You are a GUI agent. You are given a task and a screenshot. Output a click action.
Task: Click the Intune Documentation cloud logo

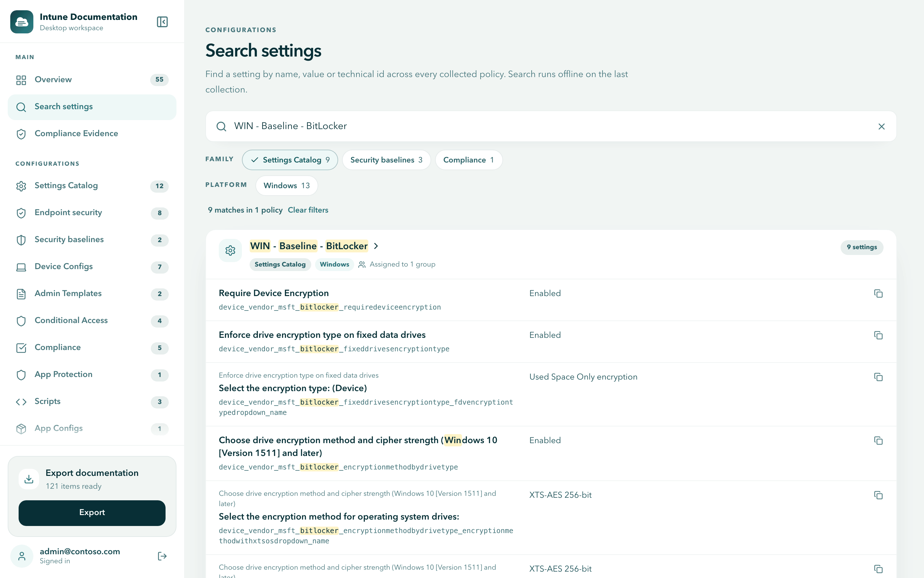click(22, 22)
